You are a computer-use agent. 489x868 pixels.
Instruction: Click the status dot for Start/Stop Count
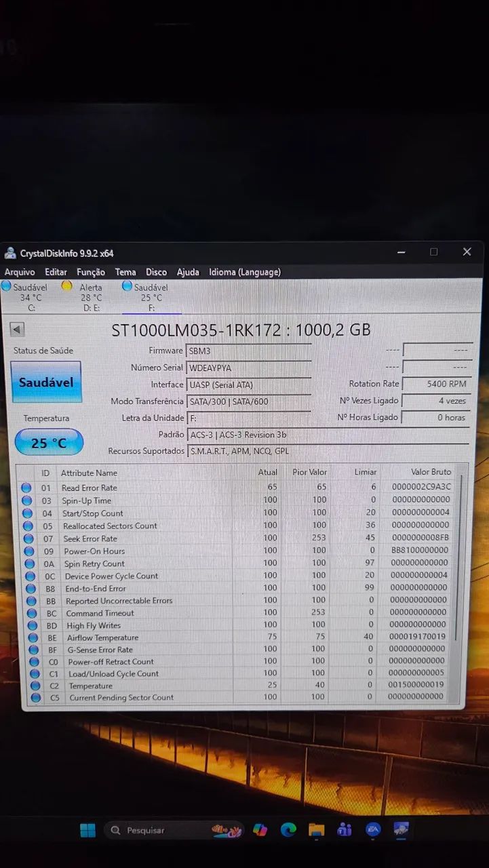point(27,513)
